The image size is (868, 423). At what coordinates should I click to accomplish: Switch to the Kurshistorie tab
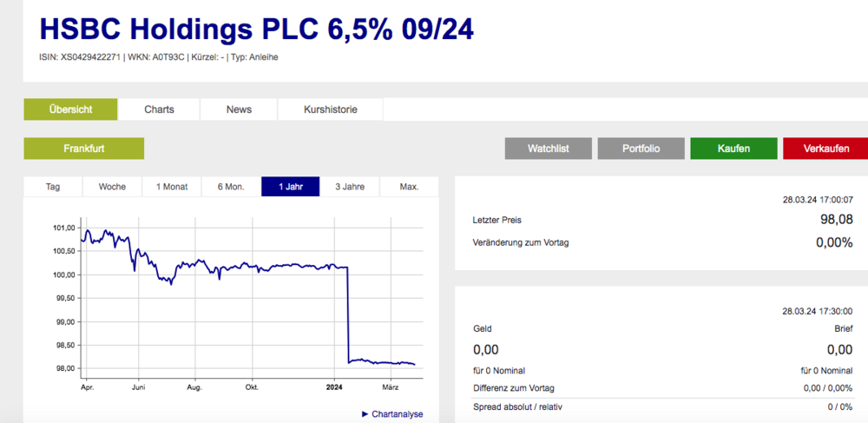tap(331, 109)
